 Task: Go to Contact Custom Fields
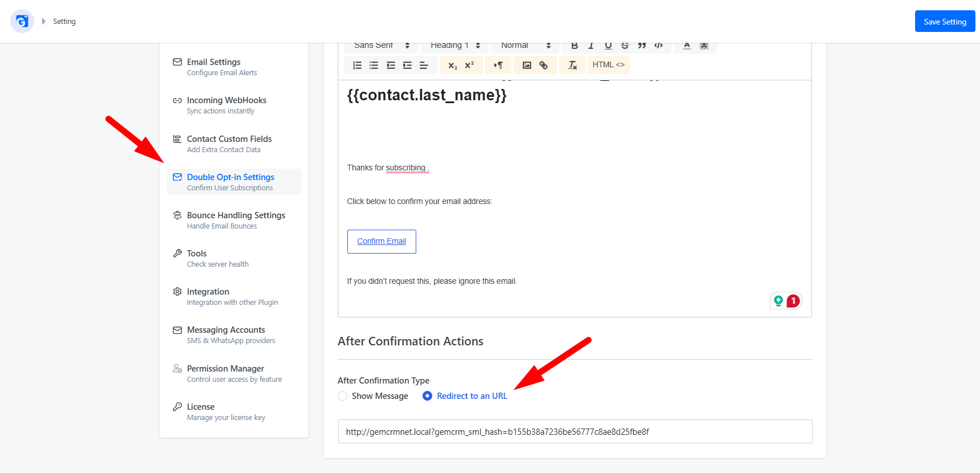click(234, 144)
